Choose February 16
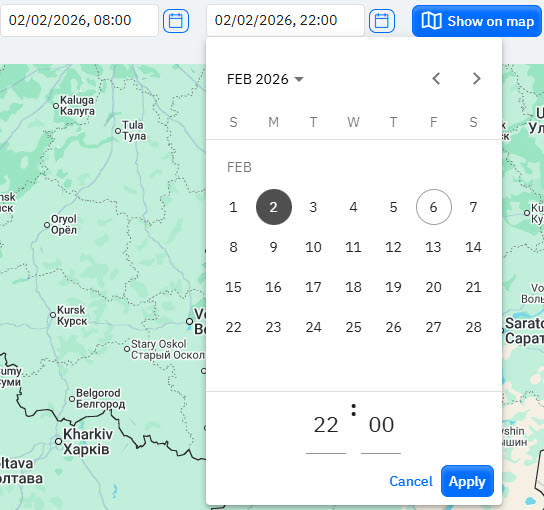The width and height of the screenshot is (544, 510). (274, 287)
